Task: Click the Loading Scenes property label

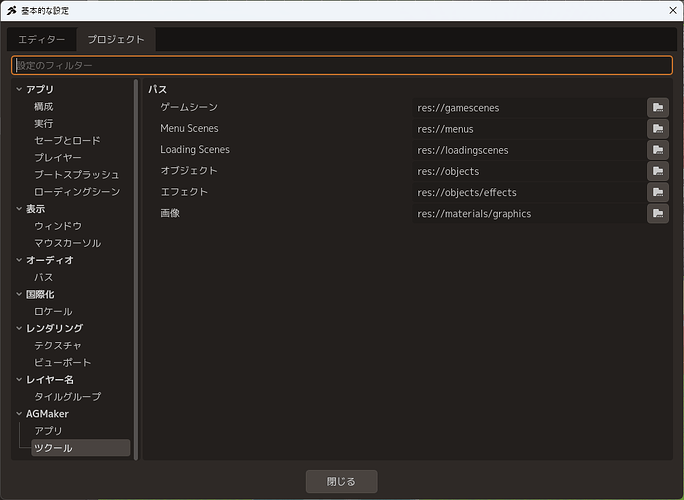Action: tap(195, 150)
